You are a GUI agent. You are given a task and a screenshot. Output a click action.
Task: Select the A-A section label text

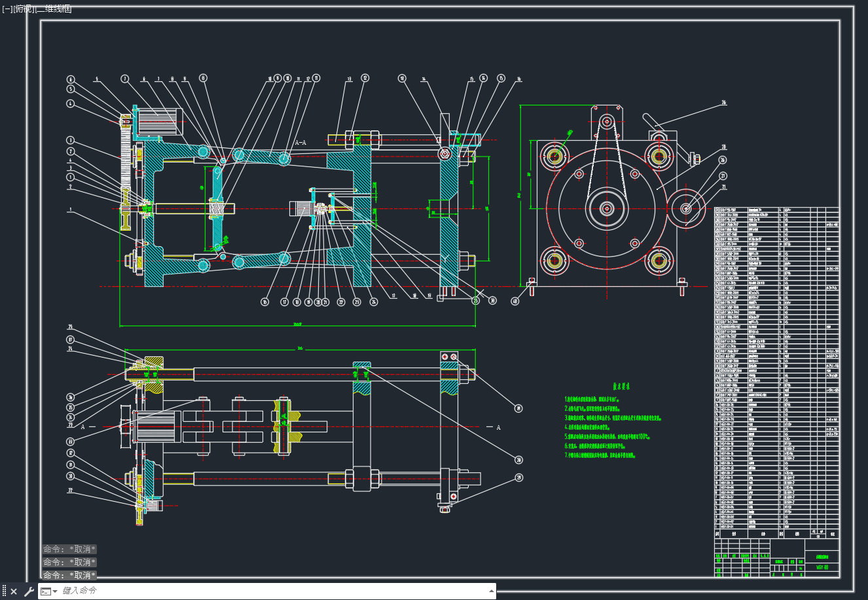tap(300, 142)
